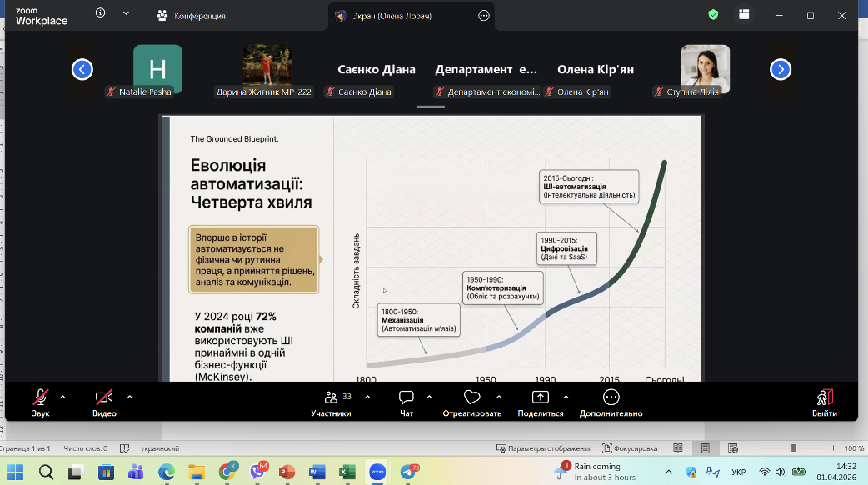The width and height of the screenshot is (868, 485).
Task: Expand video options arrow next to Видео
Action: click(x=129, y=397)
